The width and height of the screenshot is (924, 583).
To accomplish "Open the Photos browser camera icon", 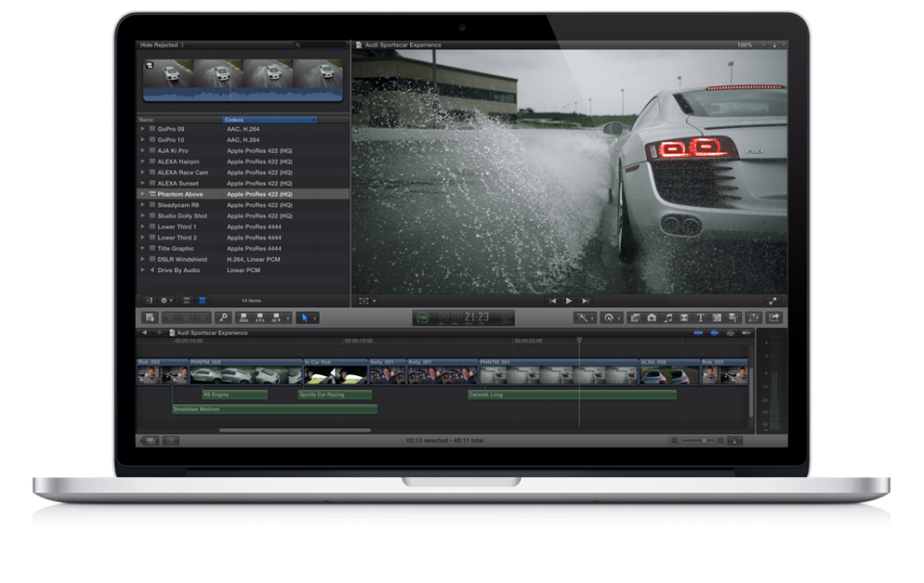I will (652, 317).
